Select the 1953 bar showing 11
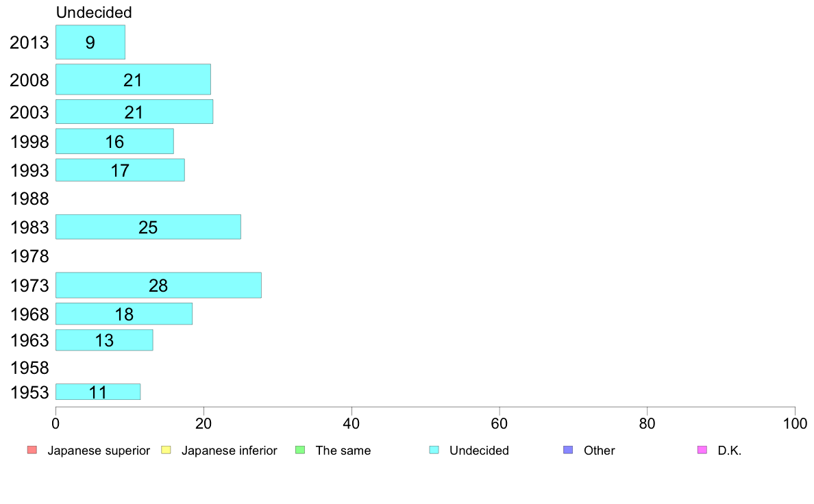Image resolution: width=814 pixels, height=504 pixels. click(98, 392)
